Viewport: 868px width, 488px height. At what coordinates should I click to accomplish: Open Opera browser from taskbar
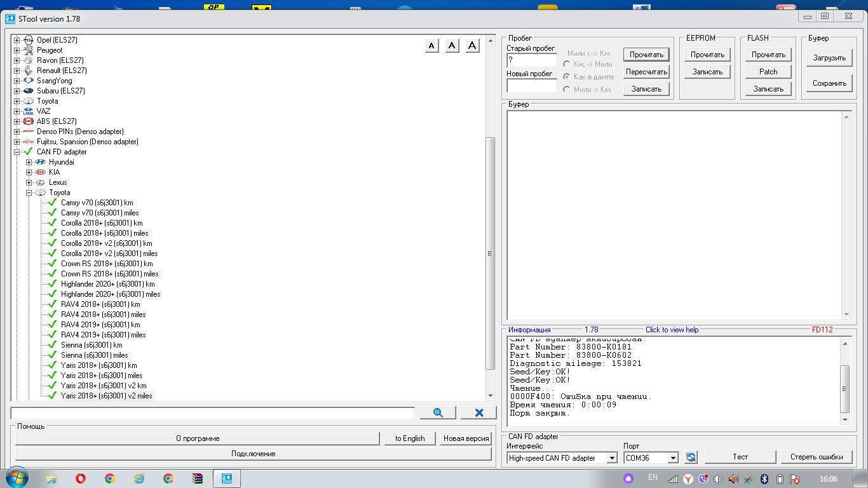[81, 478]
